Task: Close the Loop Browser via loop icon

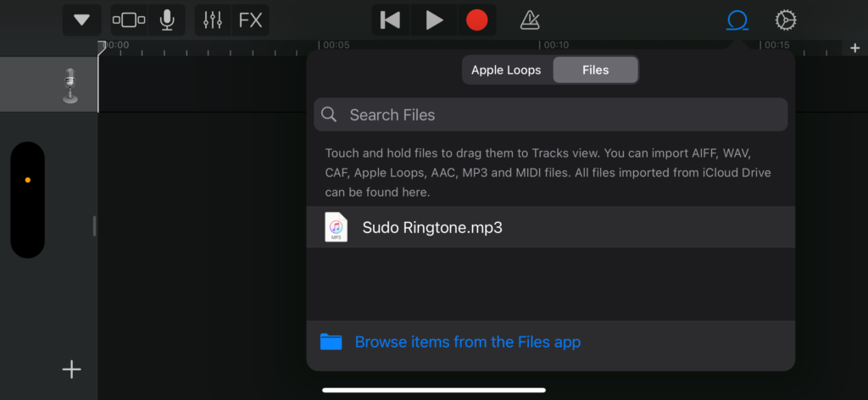Action: click(737, 20)
